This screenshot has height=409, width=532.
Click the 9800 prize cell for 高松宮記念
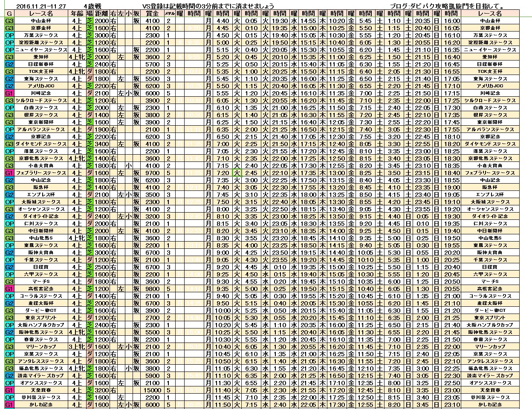click(x=152, y=289)
